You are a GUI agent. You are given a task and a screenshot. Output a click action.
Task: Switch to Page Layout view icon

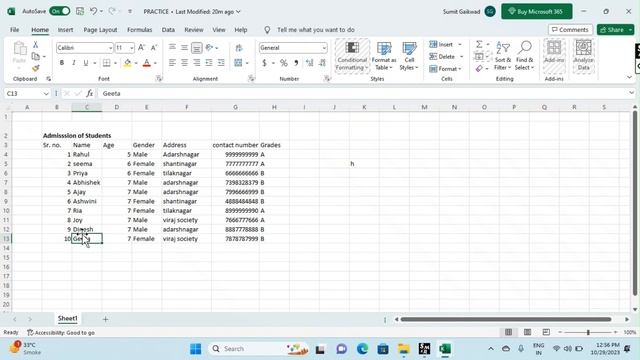(527, 332)
